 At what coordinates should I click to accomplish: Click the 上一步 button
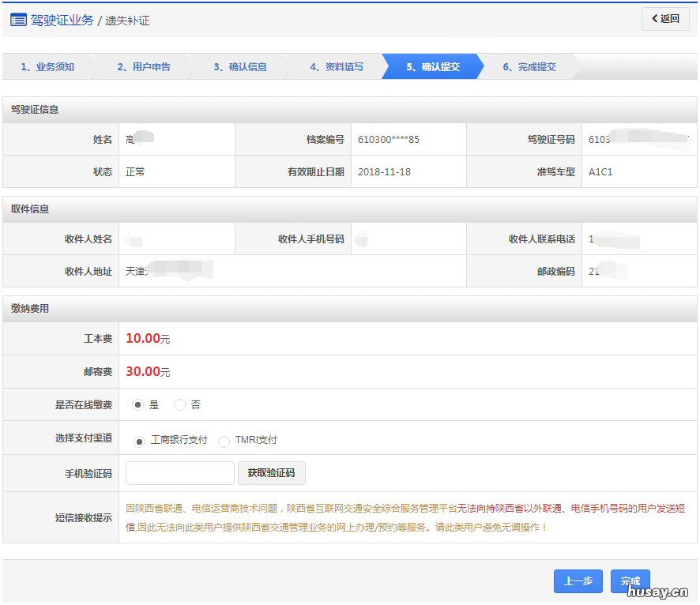578,581
